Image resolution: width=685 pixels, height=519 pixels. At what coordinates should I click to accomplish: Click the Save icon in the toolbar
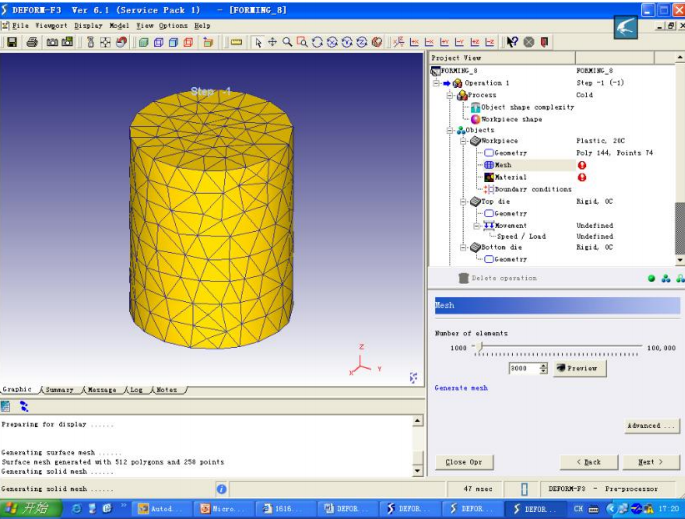click(x=12, y=42)
